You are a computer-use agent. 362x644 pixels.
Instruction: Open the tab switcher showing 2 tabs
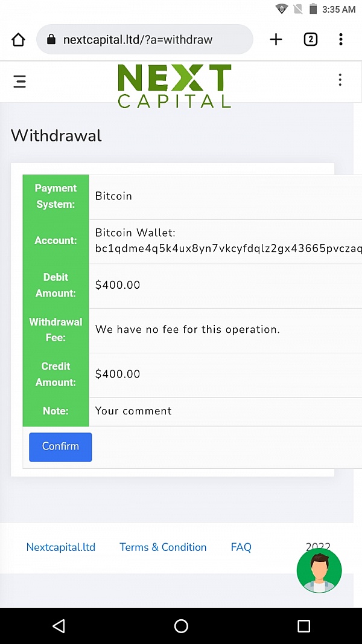tap(311, 39)
